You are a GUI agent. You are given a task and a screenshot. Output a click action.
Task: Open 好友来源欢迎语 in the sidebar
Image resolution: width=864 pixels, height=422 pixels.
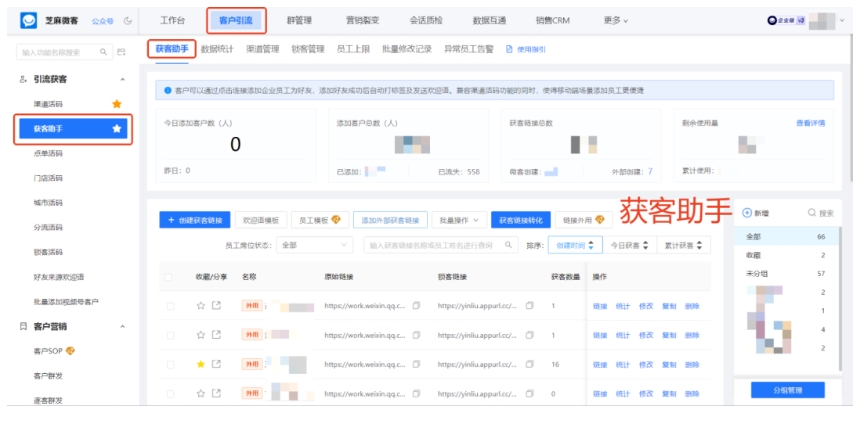59,277
